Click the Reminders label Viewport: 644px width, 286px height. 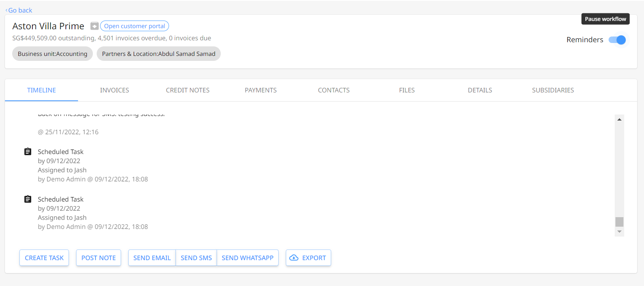585,40
